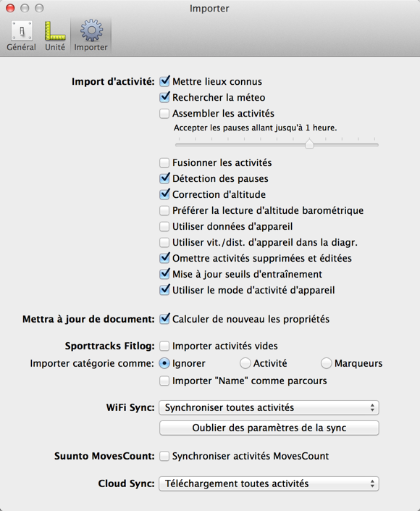Enable Assembler les activités
The height and width of the screenshot is (511, 420).
[164, 113]
